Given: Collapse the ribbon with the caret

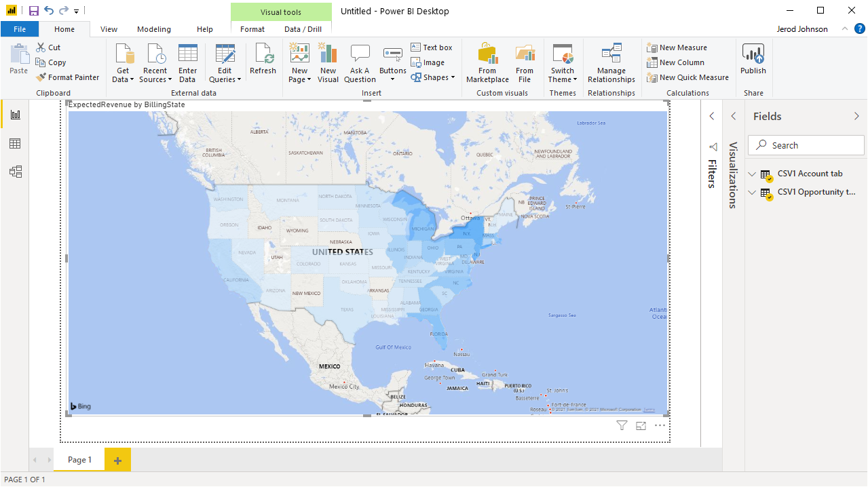Looking at the screenshot, I should coord(845,28).
